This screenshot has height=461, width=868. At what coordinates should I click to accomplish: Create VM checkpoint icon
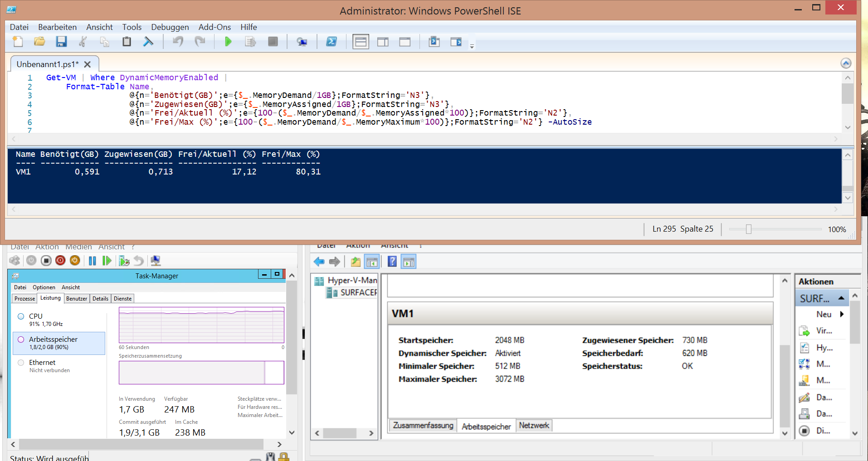coord(124,261)
